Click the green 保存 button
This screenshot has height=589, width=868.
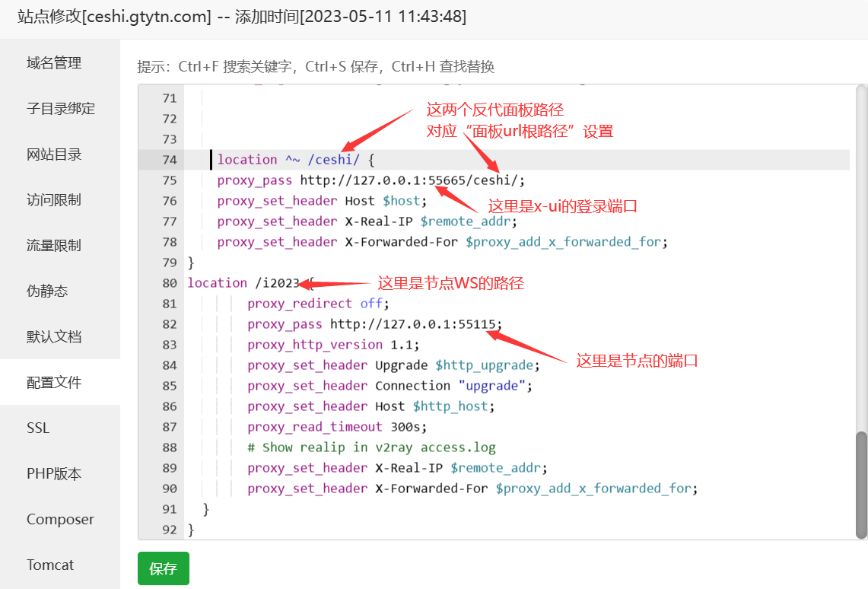click(163, 568)
